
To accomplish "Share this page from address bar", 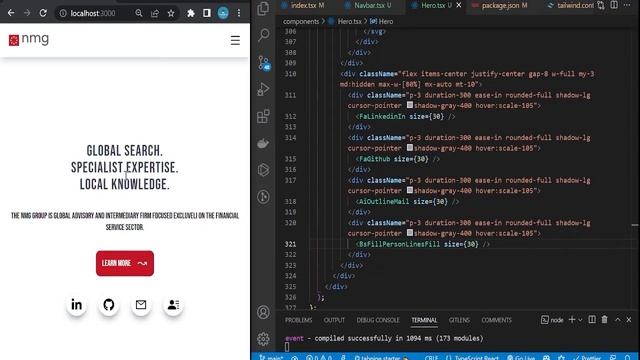I will [x=155, y=13].
